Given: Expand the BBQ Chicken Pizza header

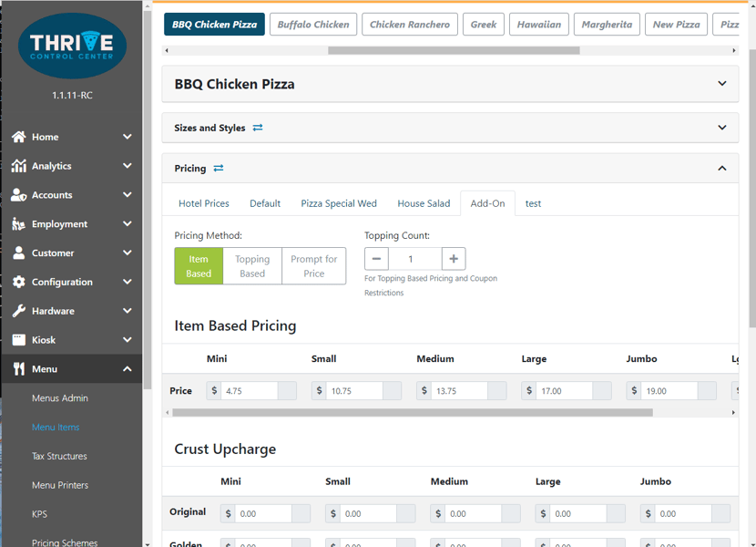Looking at the screenshot, I should (722, 82).
